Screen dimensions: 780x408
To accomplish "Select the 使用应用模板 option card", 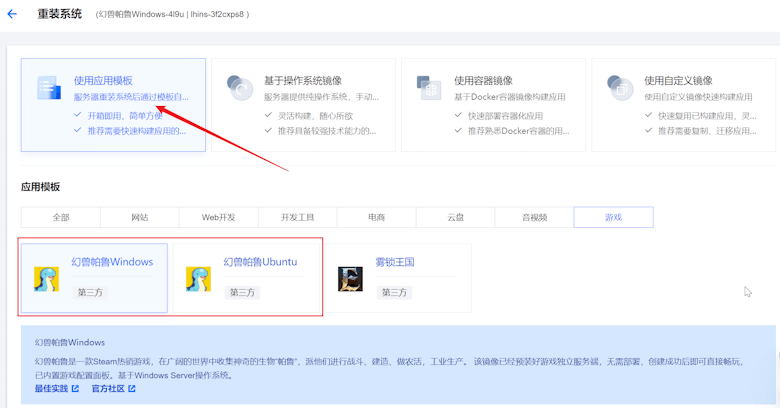I will coord(113,104).
